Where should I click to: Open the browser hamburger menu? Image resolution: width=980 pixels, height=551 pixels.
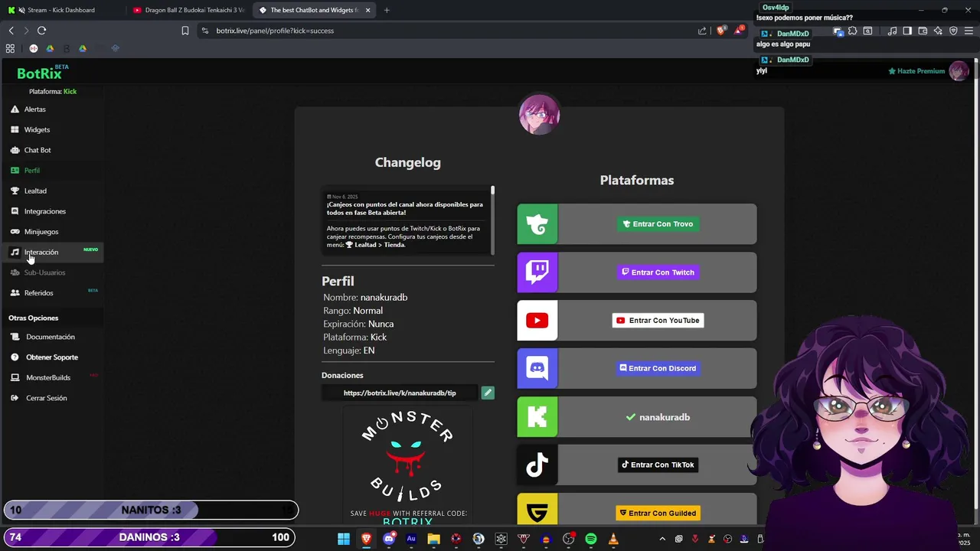[969, 31]
